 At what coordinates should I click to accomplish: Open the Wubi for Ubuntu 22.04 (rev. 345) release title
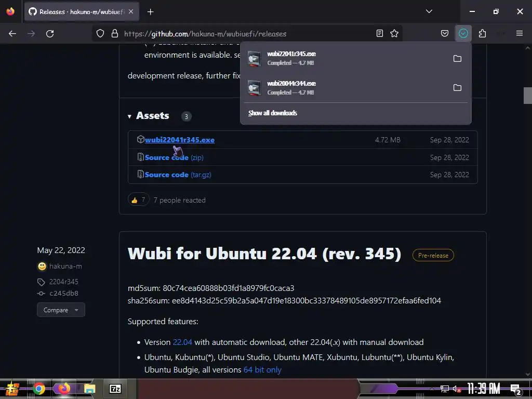pyautogui.click(x=264, y=254)
